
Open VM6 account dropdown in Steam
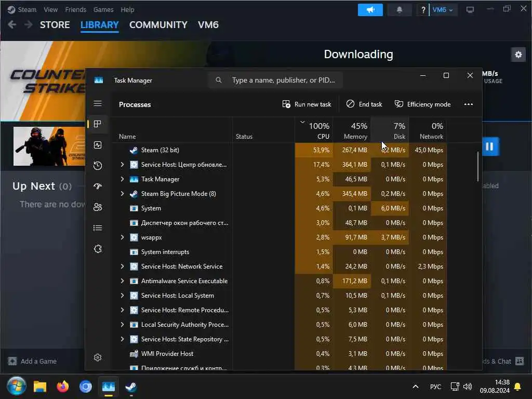pyautogui.click(x=443, y=10)
